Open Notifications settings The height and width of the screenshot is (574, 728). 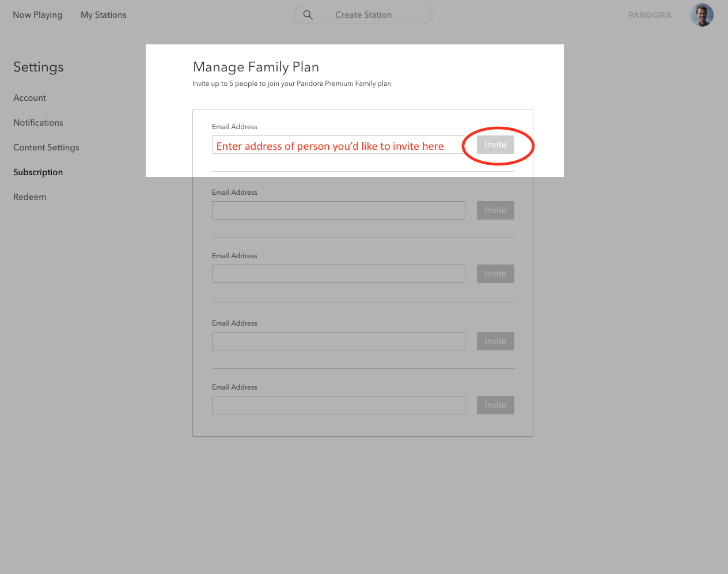(x=38, y=123)
